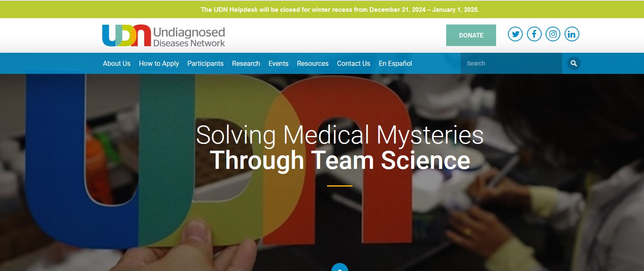The image size is (644, 271).
Task: Visit the UDN Instagram icon
Action: (553, 34)
